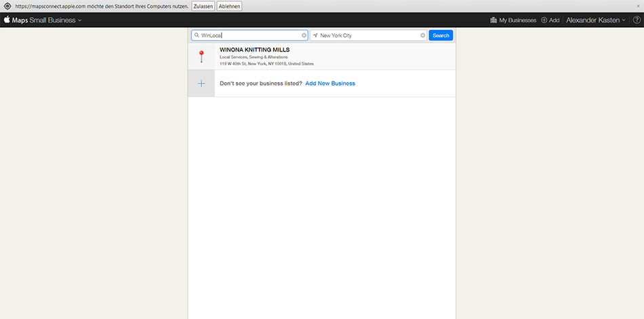The height and width of the screenshot is (319, 644).
Task: Decline location access with the Ablehnen button
Action: [x=230, y=6]
